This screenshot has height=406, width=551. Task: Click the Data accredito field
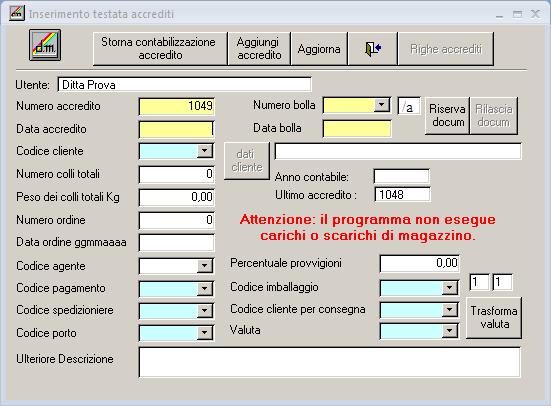pos(176,129)
